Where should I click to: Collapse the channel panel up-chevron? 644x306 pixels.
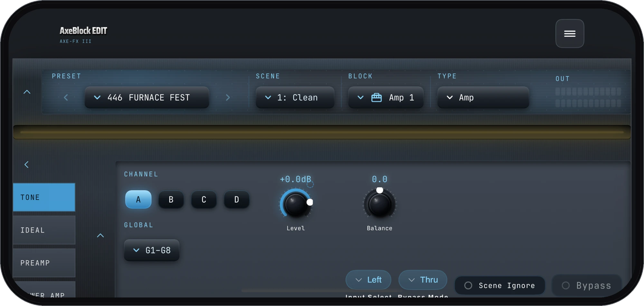coord(100,235)
